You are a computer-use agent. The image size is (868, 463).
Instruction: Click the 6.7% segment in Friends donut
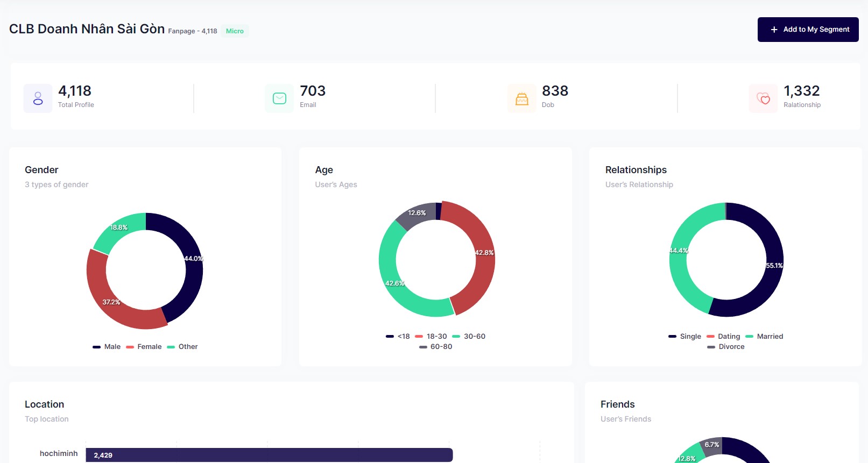pos(711,445)
